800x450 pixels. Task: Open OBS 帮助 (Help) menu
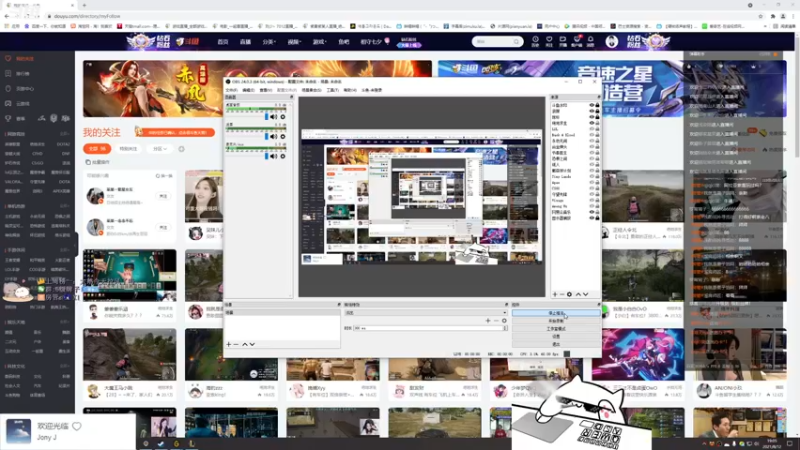click(351, 90)
